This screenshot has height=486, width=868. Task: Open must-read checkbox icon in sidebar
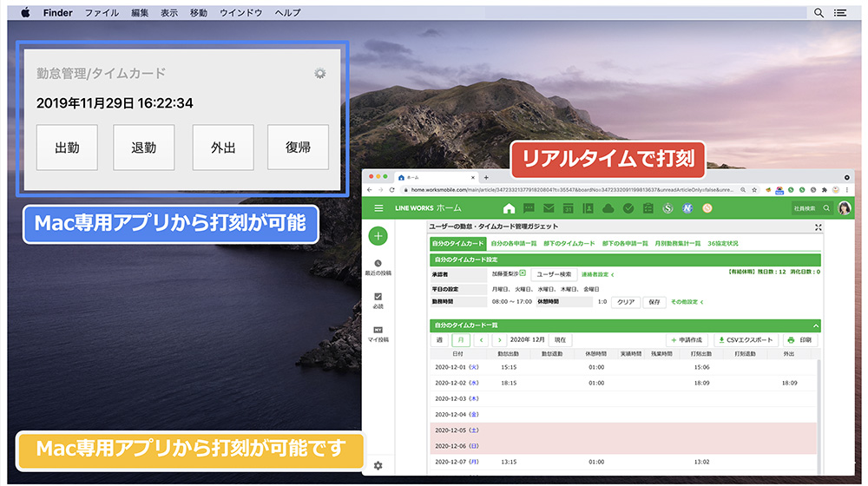click(378, 297)
